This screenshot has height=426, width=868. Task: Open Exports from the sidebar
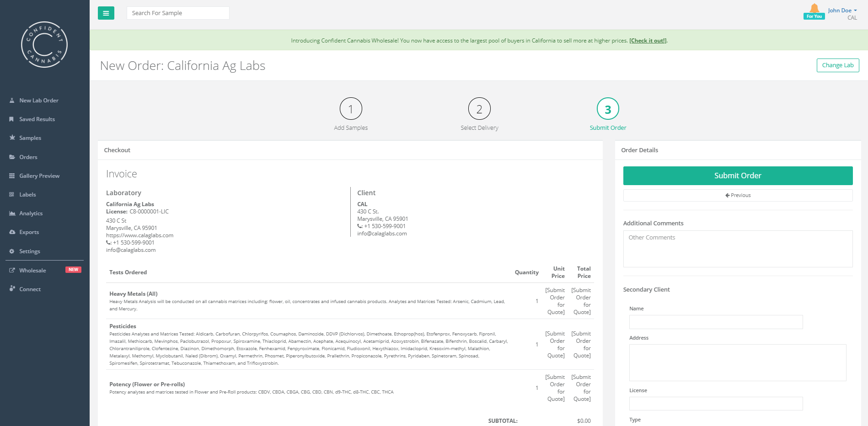coord(29,232)
